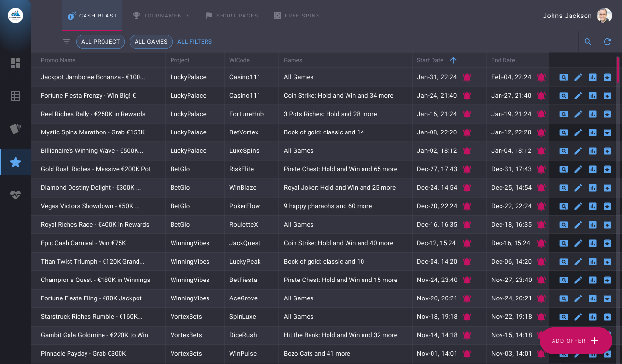Open the search icon in toolbar
The height and width of the screenshot is (364, 622).
pos(588,42)
